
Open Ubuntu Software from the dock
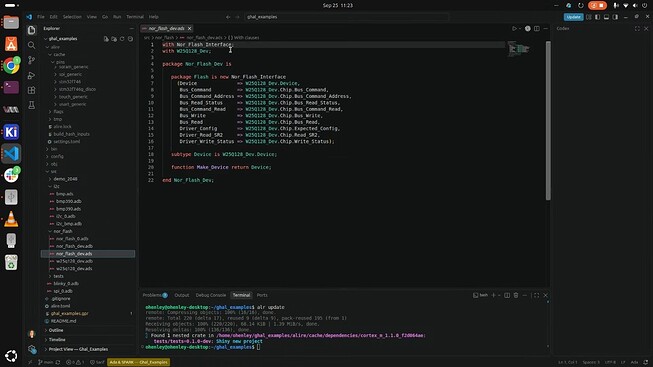tap(11, 44)
